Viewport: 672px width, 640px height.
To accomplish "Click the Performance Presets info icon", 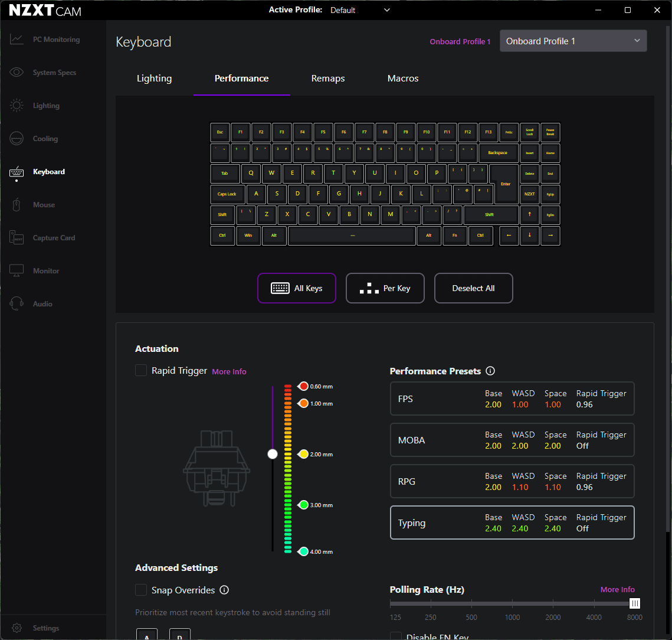I will pos(490,371).
